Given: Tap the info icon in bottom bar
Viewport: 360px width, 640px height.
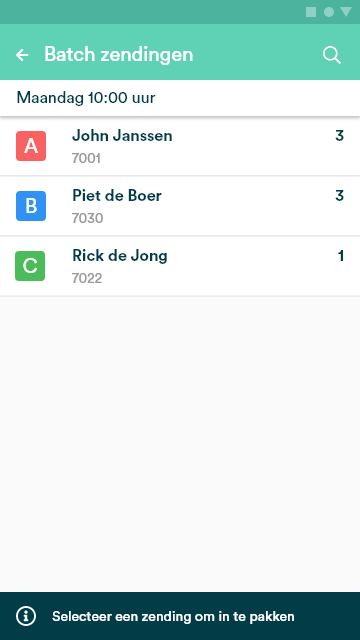Looking at the screenshot, I should [26, 616].
